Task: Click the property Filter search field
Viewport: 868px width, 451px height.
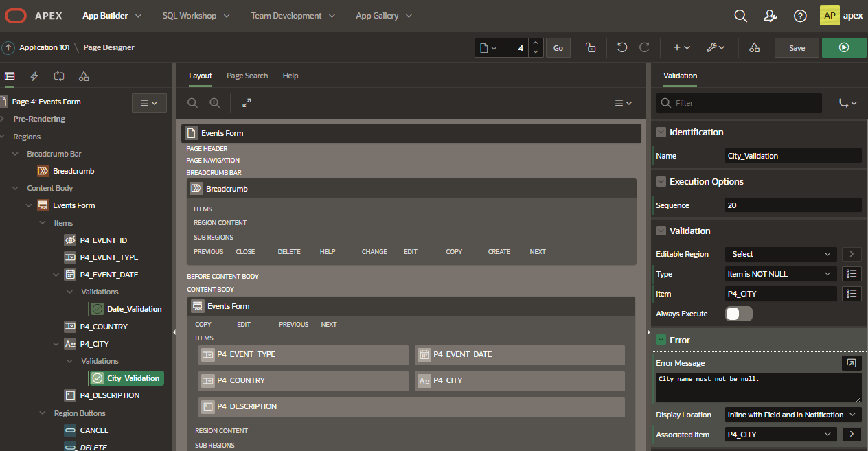Action: coord(739,103)
